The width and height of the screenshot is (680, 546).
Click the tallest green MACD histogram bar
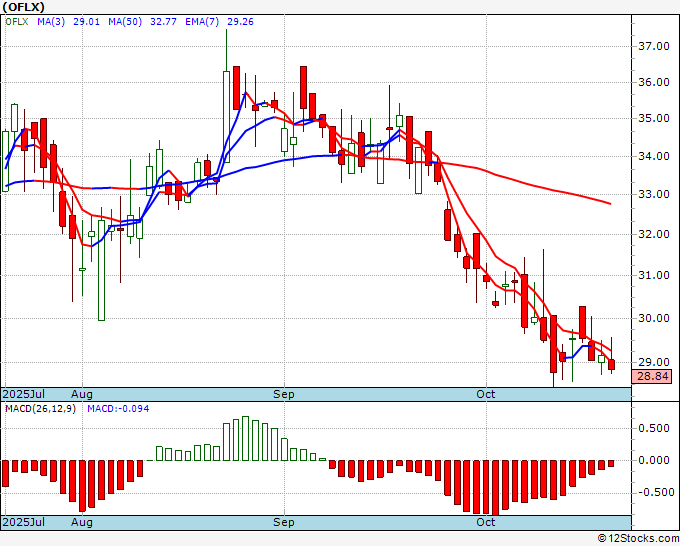pos(246,439)
